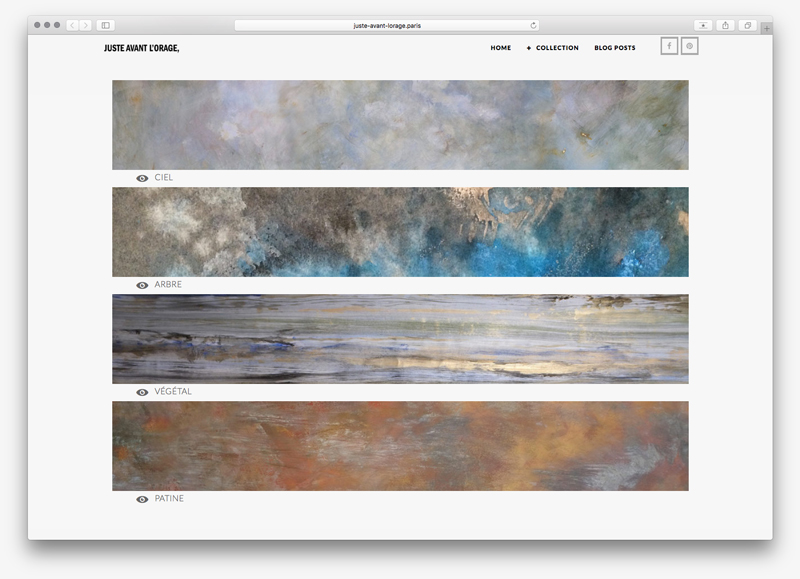Open the VÉGÉTAL painting banner image
Screen dimensions: 800x579
pyautogui.click(x=401, y=339)
